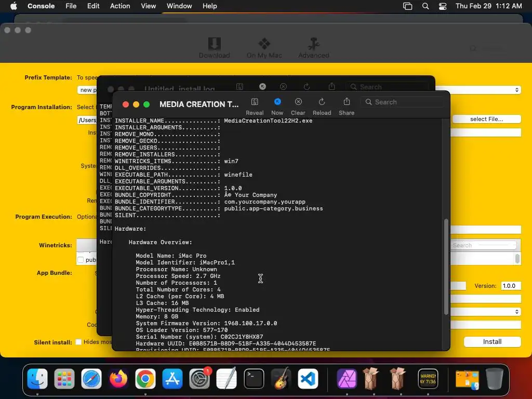This screenshot has height=399, width=532.
Task: Click the Version field showing 1.0.0
Action: click(x=511, y=286)
